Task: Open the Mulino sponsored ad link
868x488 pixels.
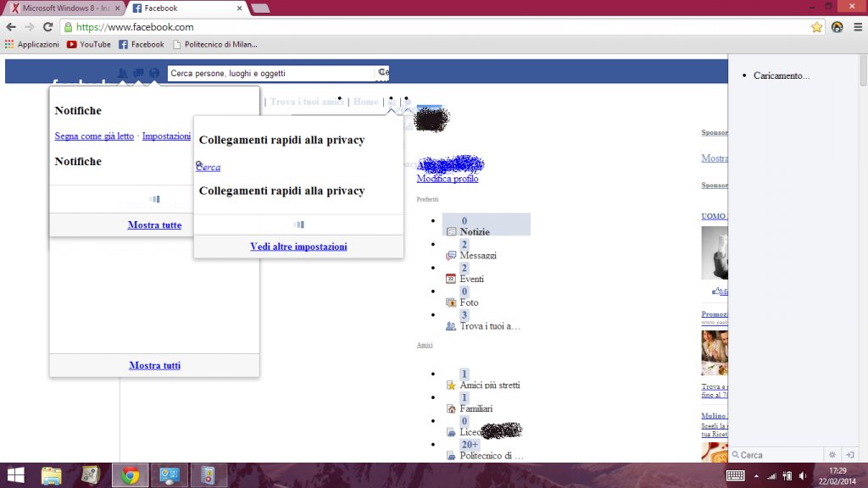Action: [714, 415]
